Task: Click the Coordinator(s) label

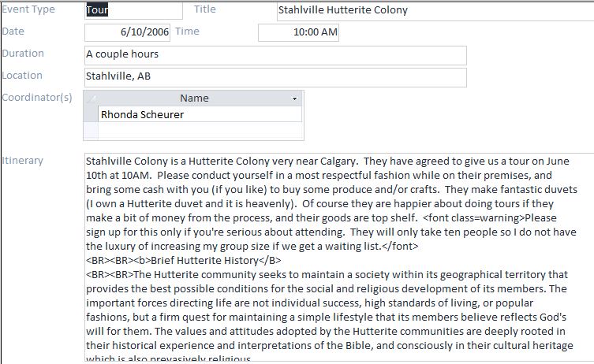Action: pos(36,98)
